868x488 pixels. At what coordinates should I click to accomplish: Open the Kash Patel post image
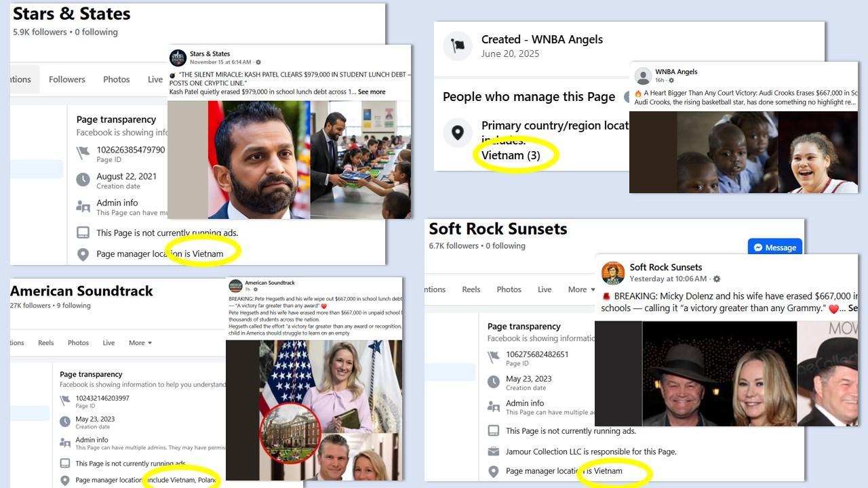point(290,159)
